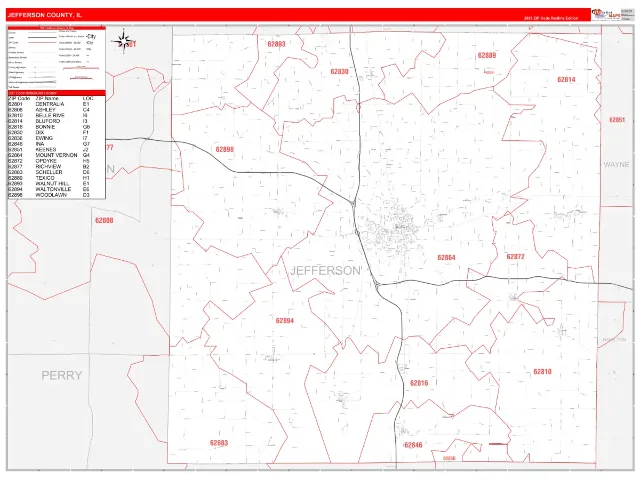This screenshot has width=640, height=480.
Task: Click the 'ZIP Name' legend column header
Action: 47,98
